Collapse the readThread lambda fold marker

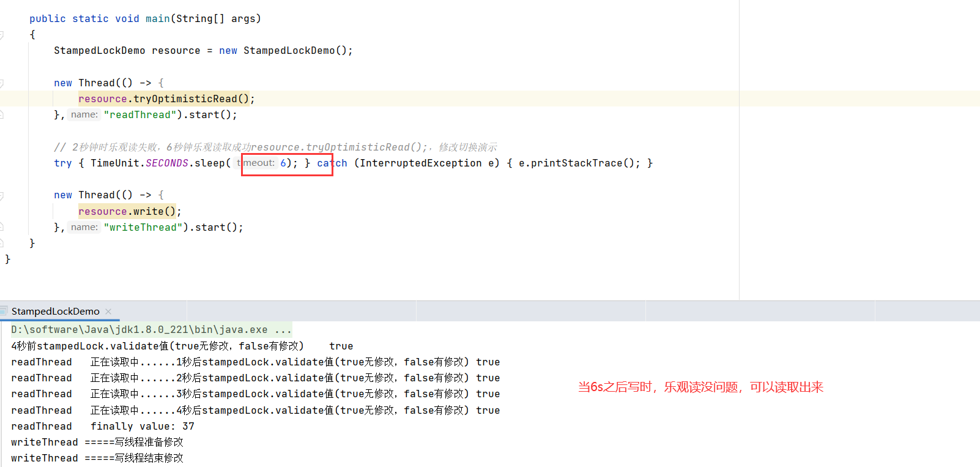2,83
